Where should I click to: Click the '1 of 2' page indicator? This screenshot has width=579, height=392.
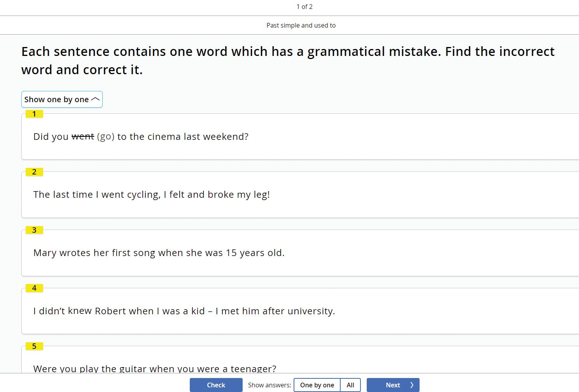[x=304, y=7]
